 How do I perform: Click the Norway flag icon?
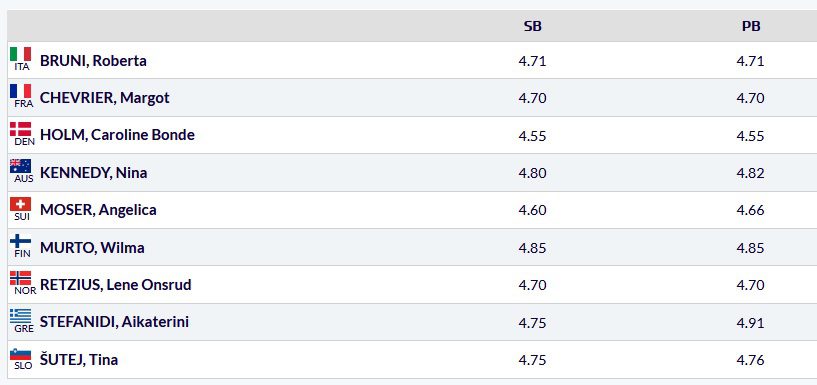20,278
